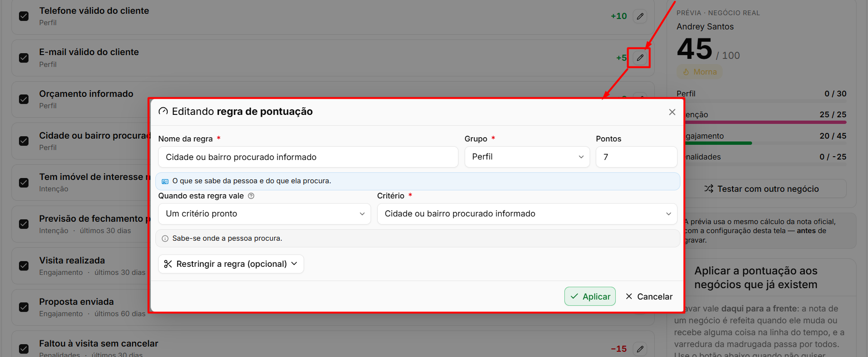Image resolution: width=868 pixels, height=357 pixels.
Task: Focus the Pontos field showing 7
Action: click(636, 157)
